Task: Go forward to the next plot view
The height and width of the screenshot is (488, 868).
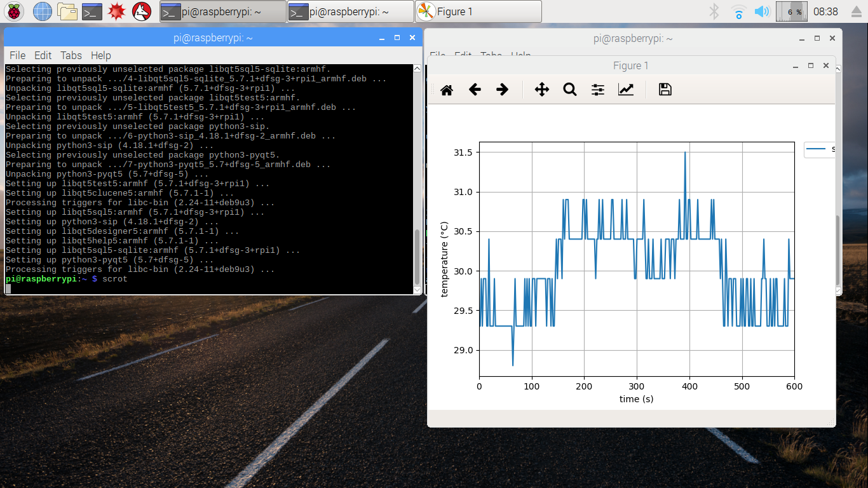Action: click(502, 90)
